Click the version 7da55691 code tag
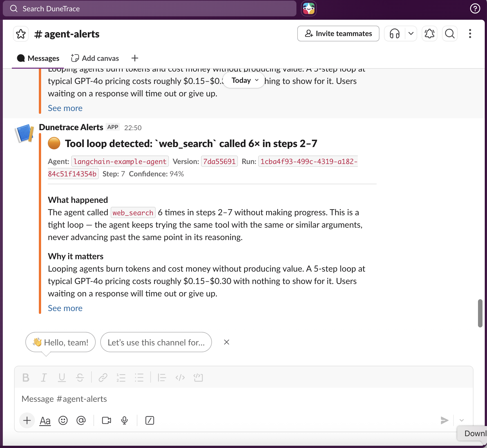This screenshot has width=487, height=448. pos(219,161)
